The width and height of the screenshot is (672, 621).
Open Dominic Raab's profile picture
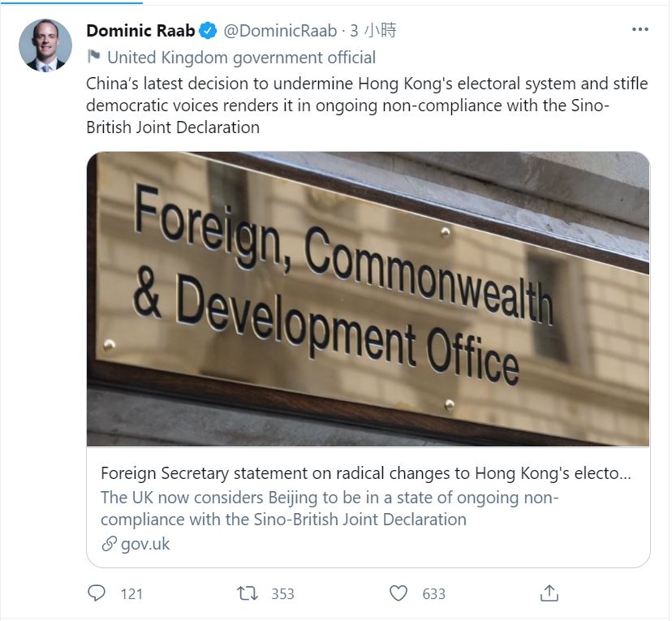pyautogui.click(x=45, y=45)
